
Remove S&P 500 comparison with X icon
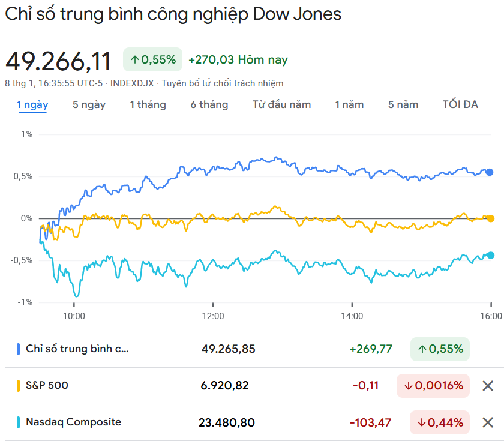pos(488,386)
